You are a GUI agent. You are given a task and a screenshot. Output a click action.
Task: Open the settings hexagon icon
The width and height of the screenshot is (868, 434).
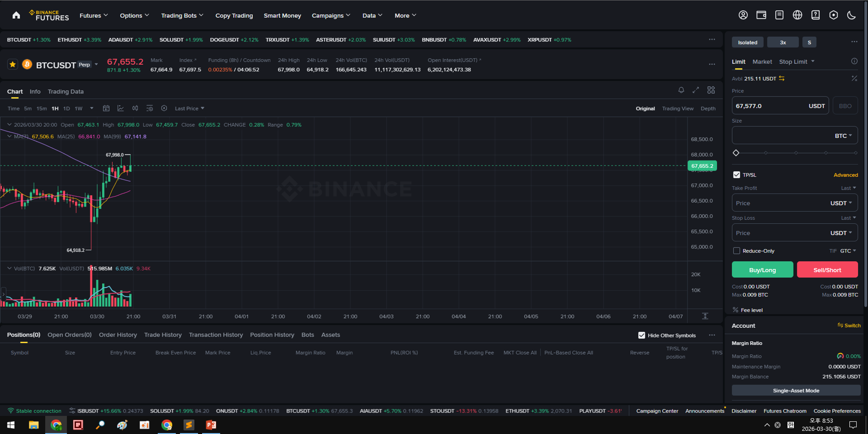[x=834, y=15]
